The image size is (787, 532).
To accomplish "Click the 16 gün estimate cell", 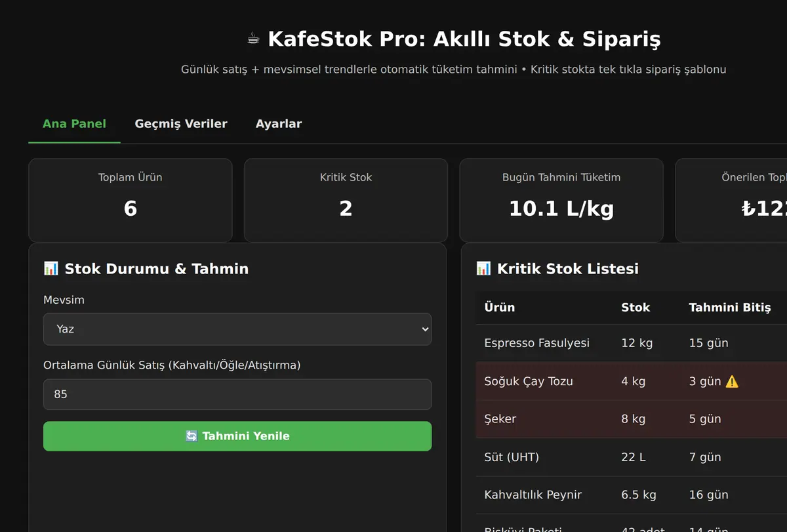I will pos(708,495).
